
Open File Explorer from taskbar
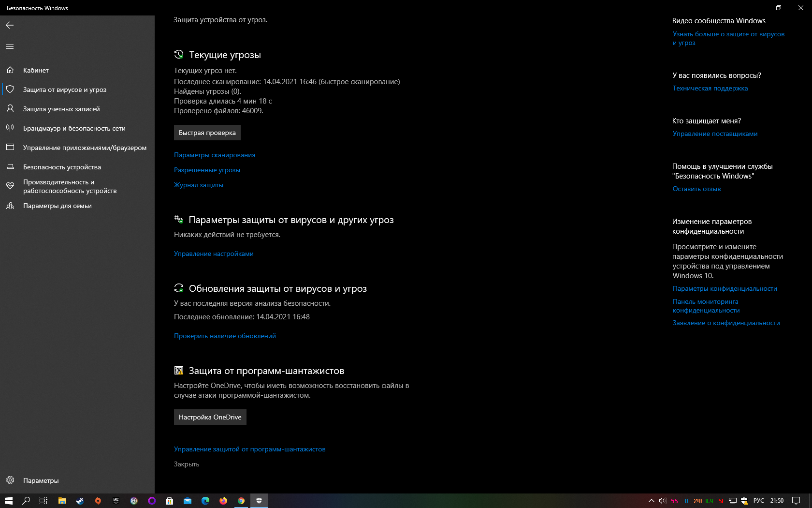[62, 501]
